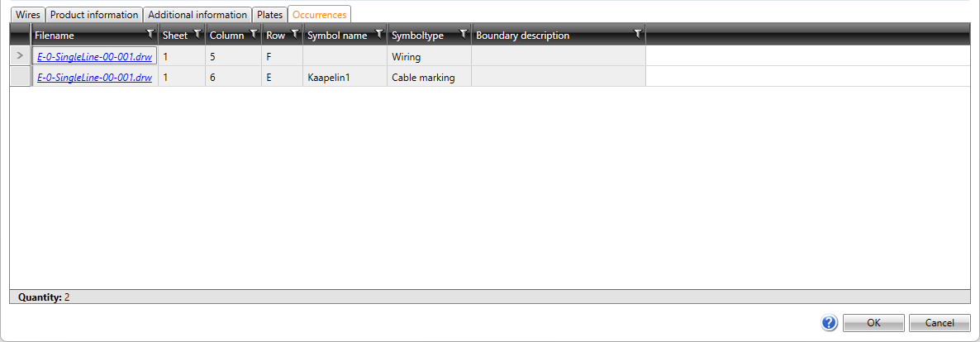Open filter for Sheet column

[197, 35]
